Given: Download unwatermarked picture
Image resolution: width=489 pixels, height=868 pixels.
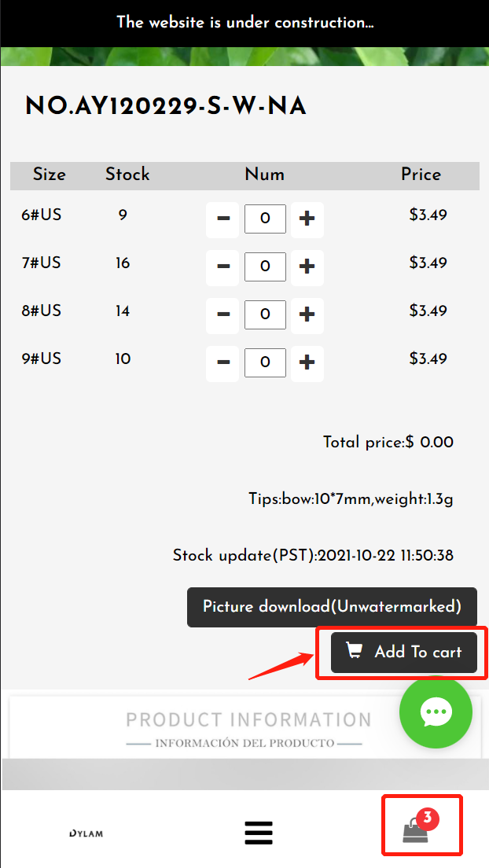Looking at the screenshot, I should (x=332, y=607).
